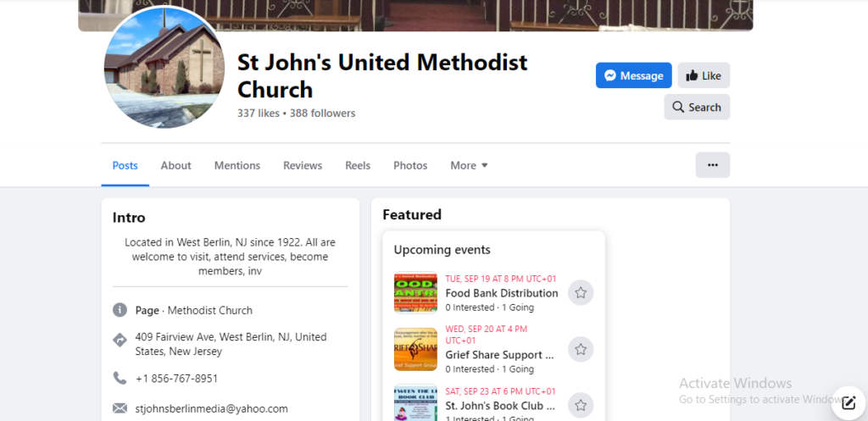
Task: Like the St John's church page
Action: tap(704, 75)
